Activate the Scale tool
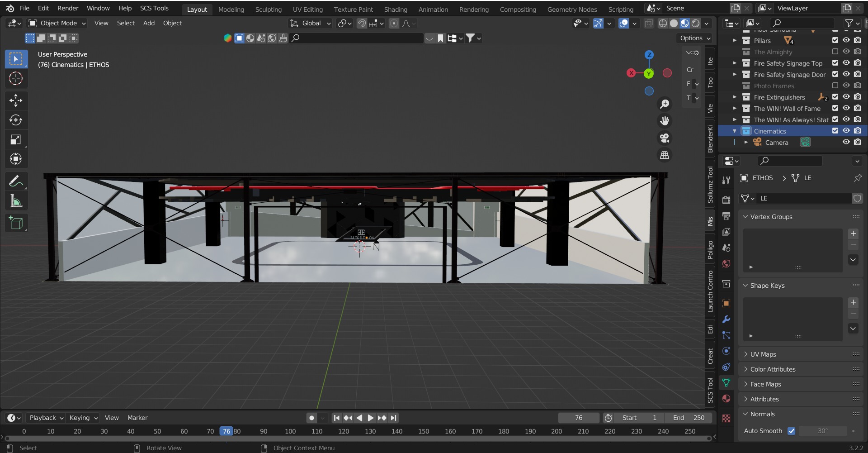The width and height of the screenshot is (868, 453). click(16, 139)
